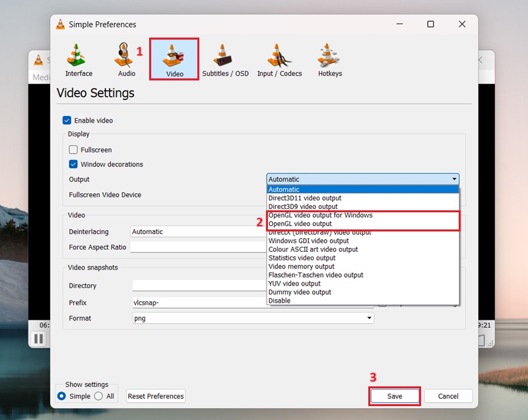Open the Deinterlacing dropdown
The height and width of the screenshot is (420, 528).
[x=199, y=231]
